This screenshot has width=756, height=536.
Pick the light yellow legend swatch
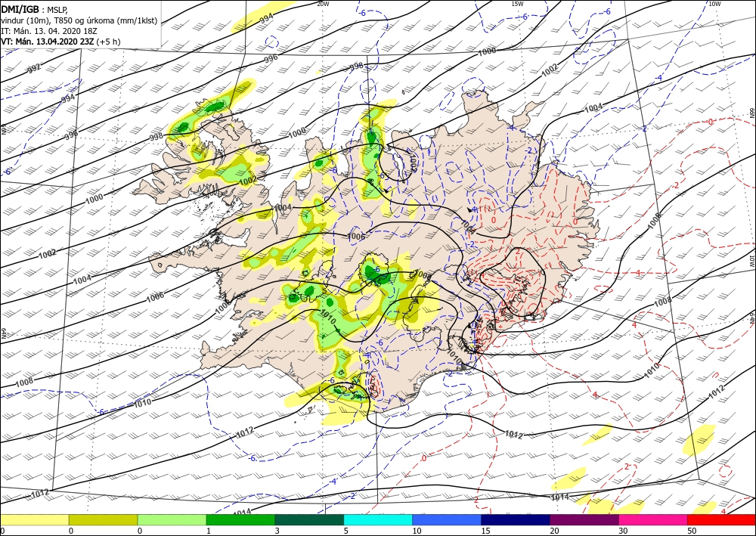pos(34,519)
